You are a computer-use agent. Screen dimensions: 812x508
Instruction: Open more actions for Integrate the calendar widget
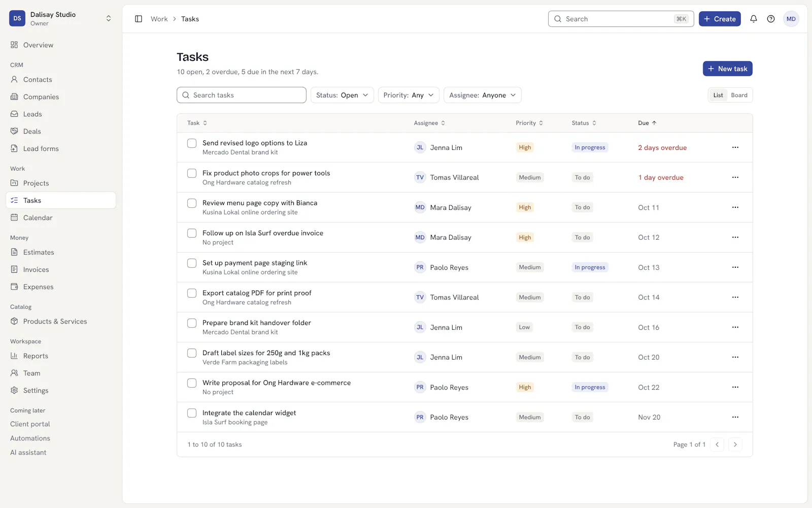pyautogui.click(x=735, y=417)
